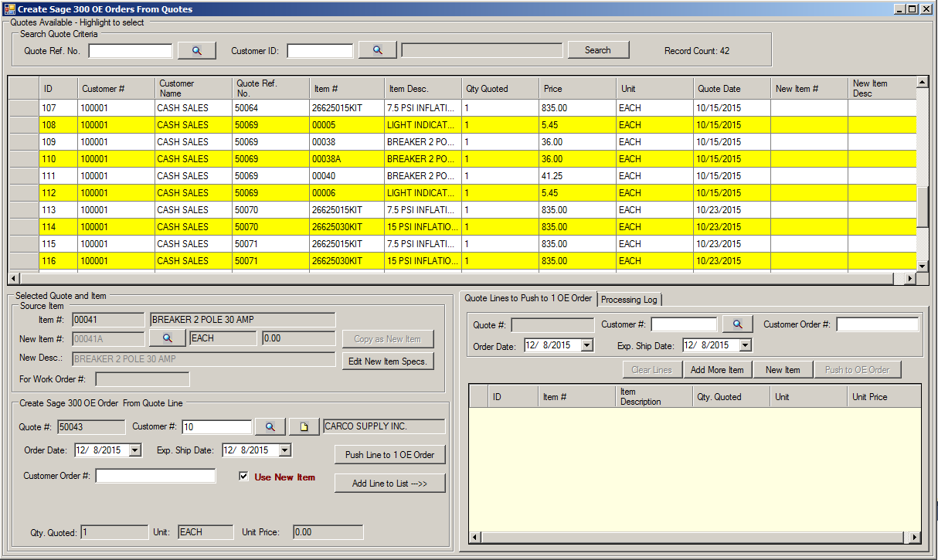Select row header of quote ID 110

23,159
